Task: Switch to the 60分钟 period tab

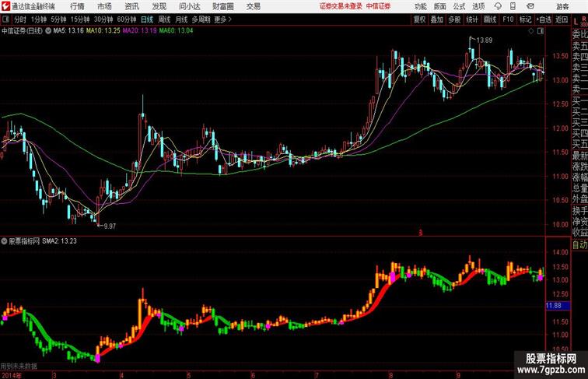Action: point(126,19)
